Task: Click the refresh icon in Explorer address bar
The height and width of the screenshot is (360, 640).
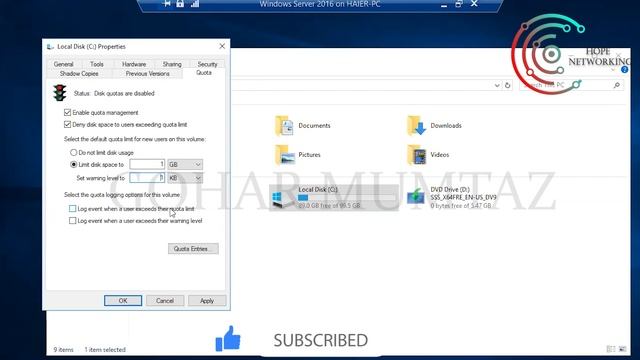Action: 507,85
